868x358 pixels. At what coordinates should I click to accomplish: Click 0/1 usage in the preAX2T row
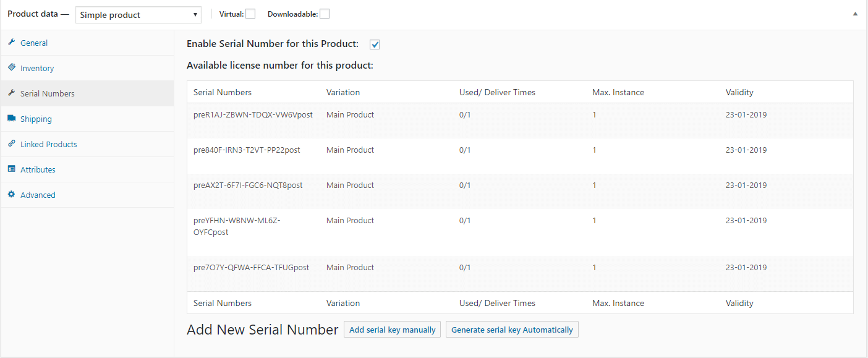click(x=465, y=185)
